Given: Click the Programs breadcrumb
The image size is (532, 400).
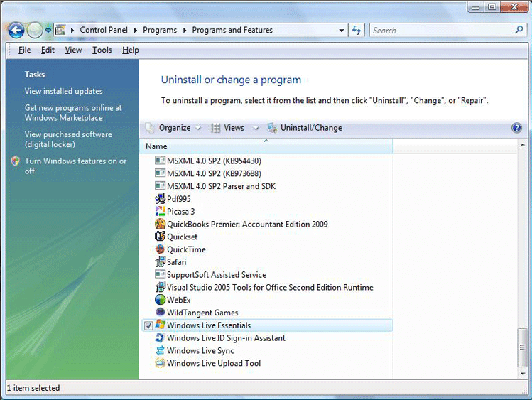Looking at the screenshot, I should pos(160,30).
